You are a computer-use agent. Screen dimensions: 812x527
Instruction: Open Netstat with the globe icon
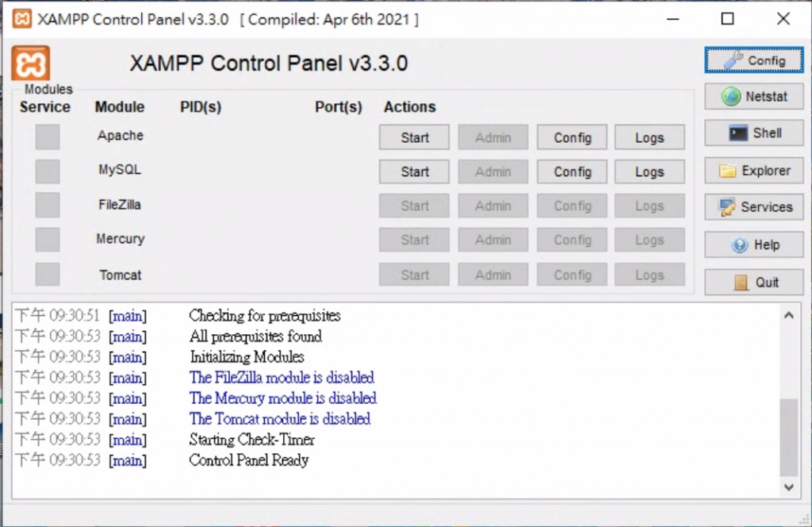(x=754, y=96)
